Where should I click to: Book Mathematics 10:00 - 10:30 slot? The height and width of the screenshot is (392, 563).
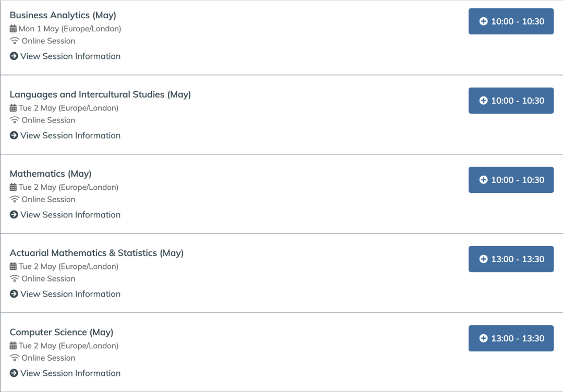coord(511,180)
